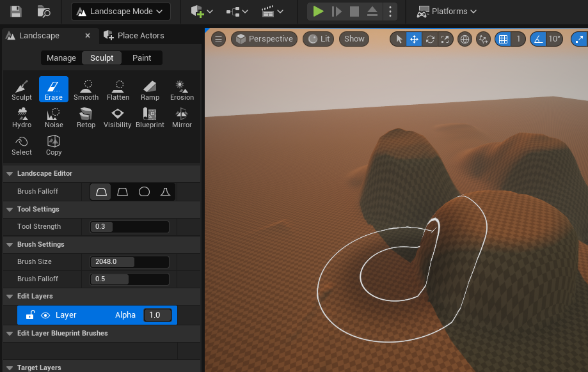Open the Perspective view menu

click(x=264, y=39)
